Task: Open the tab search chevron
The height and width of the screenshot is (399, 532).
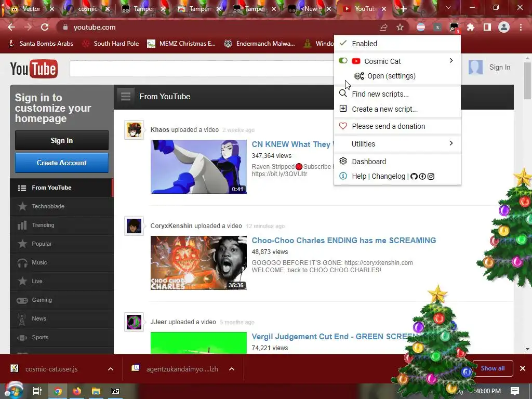Action: click(448, 7)
